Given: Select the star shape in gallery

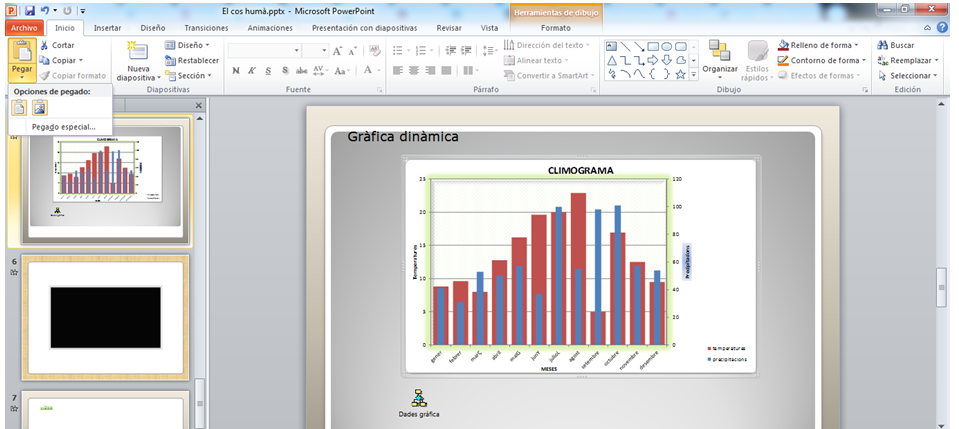Looking at the screenshot, I should click(x=681, y=75).
